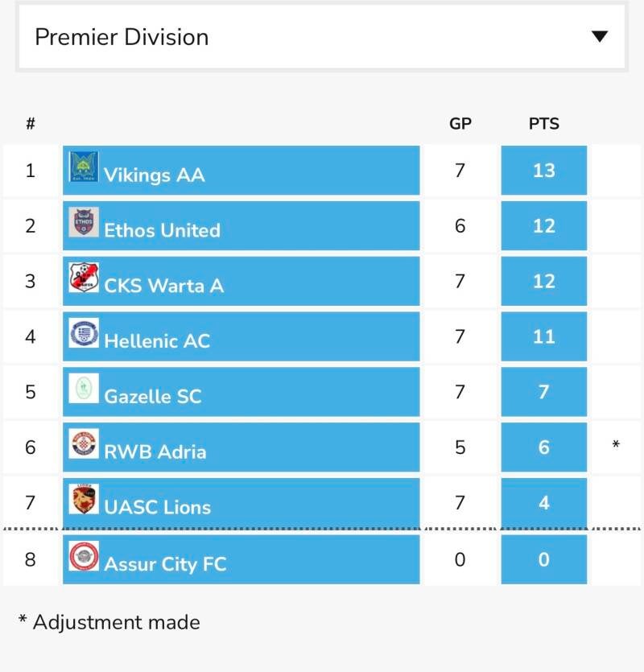Click the UASC Lions team badge
The image size is (644, 672).
(84, 499)
